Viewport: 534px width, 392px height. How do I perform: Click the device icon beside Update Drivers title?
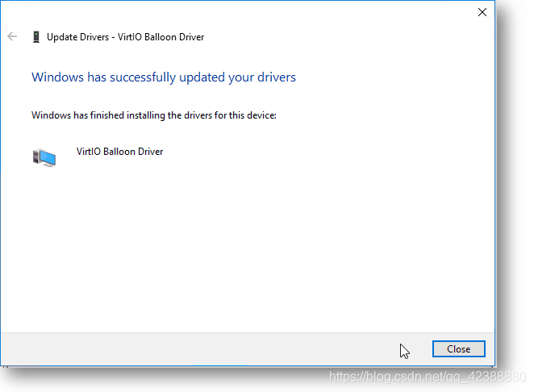click(36, 37)
